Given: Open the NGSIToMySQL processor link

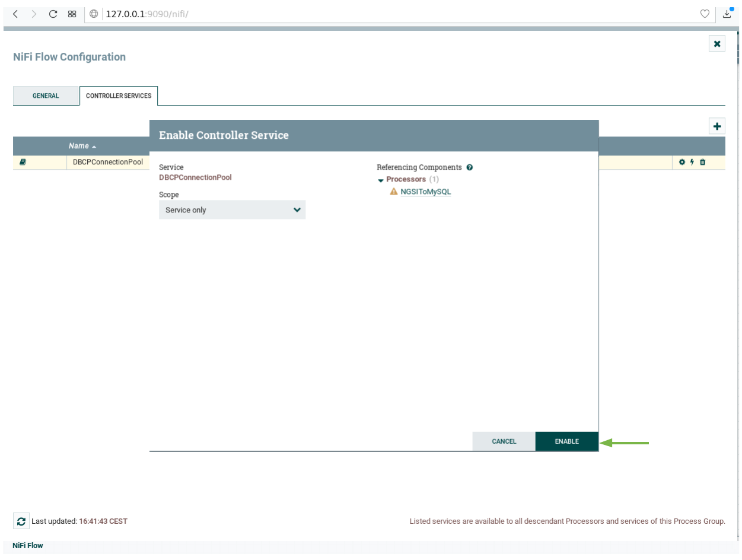Looking at the screenshot, I should [426, 192].
